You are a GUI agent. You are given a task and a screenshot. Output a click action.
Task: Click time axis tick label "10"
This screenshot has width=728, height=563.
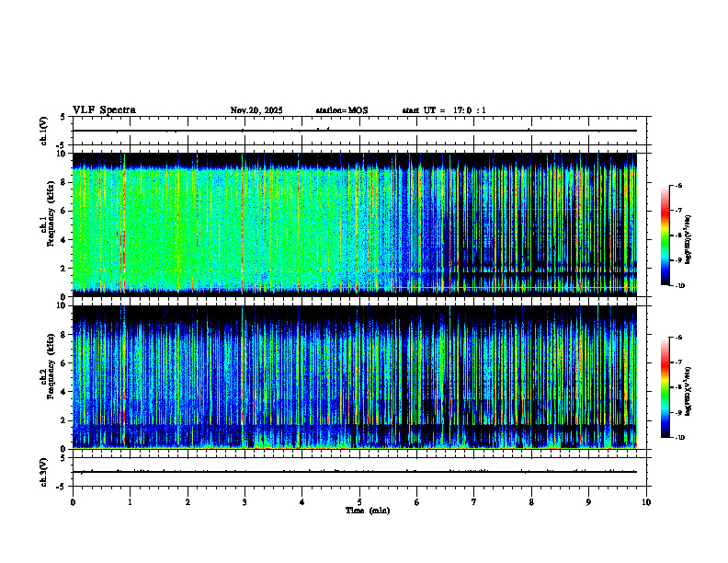click(x=646, y=502)
